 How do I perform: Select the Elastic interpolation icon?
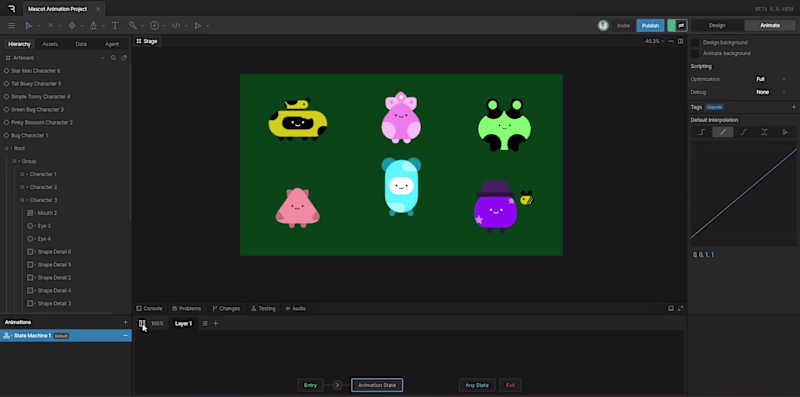764,132
